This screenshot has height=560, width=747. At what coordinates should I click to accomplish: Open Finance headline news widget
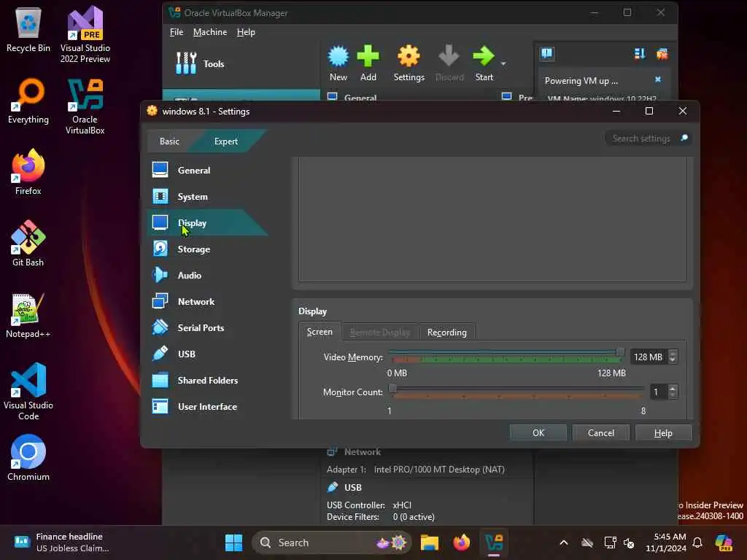click(x=62, y=542)
